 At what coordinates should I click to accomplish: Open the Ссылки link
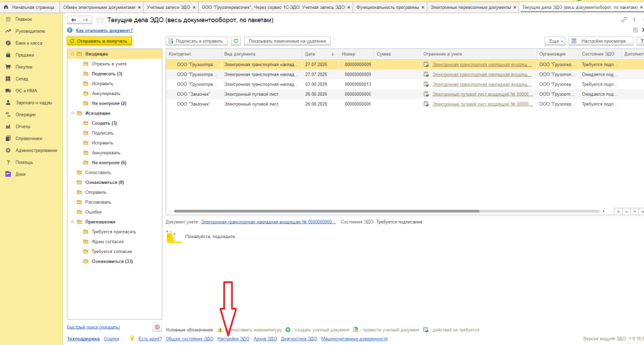111,339
